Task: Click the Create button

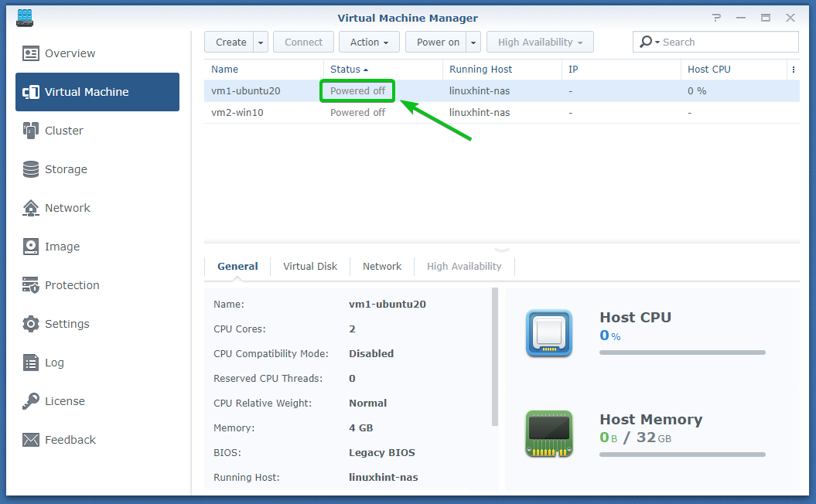Action: (230, 43)
